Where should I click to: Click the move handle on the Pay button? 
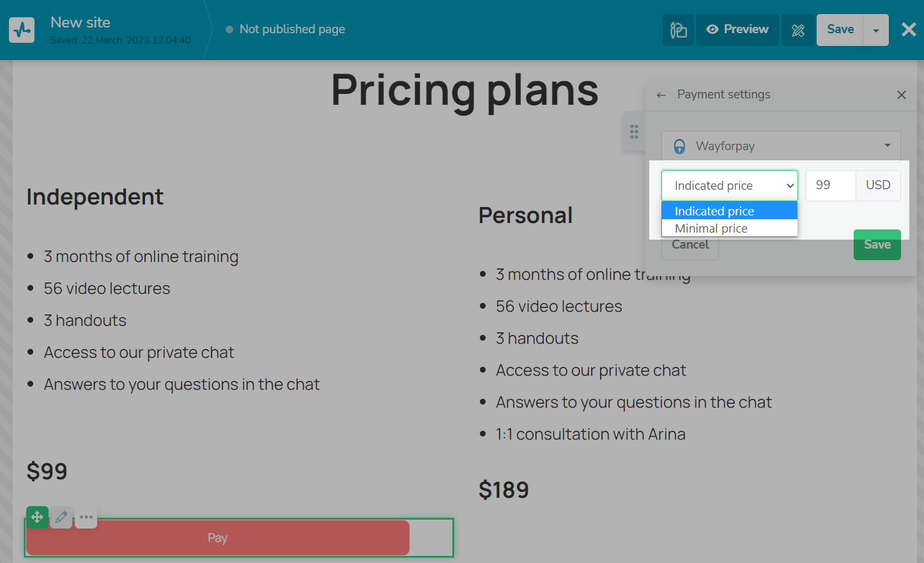(37, 517)
